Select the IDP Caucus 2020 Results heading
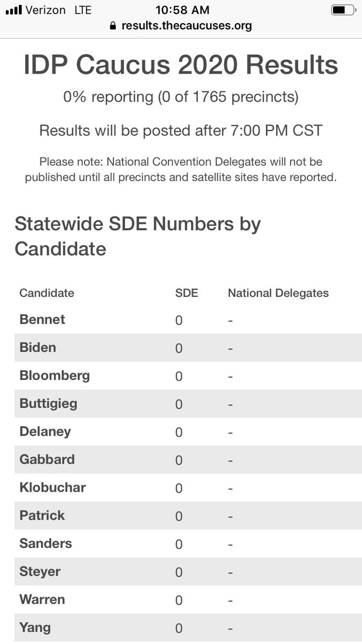 181,65
